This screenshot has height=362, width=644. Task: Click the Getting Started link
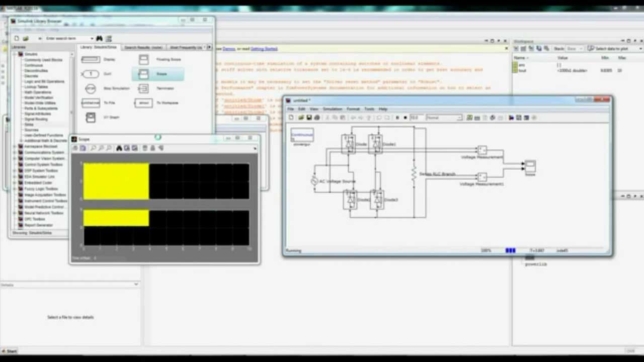click(x=264, y=49)
